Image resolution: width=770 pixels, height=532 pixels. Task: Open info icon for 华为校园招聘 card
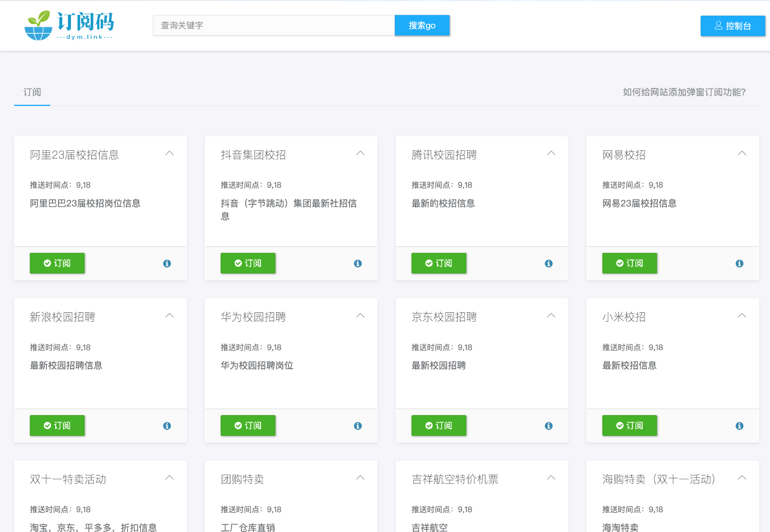[358, 425]
